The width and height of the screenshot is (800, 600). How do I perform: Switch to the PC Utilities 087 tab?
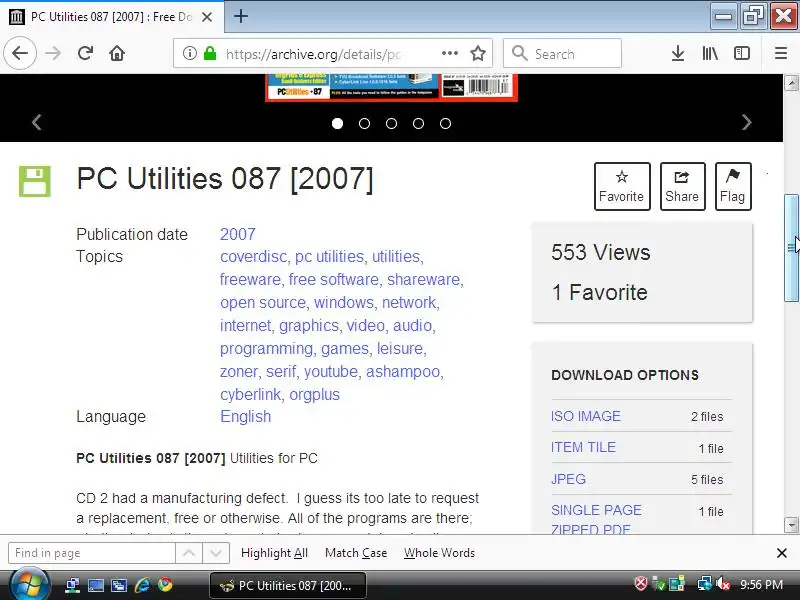click(x=111, y=17)
